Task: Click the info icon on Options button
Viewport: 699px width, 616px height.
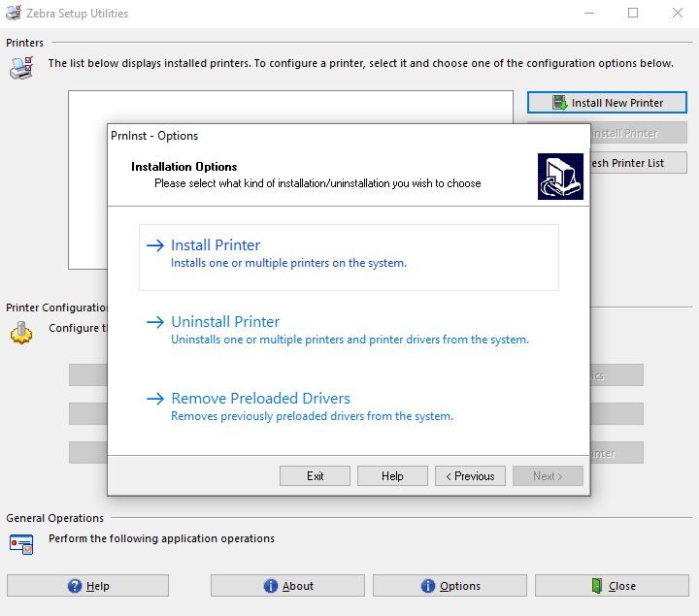Action: point(428,586)
